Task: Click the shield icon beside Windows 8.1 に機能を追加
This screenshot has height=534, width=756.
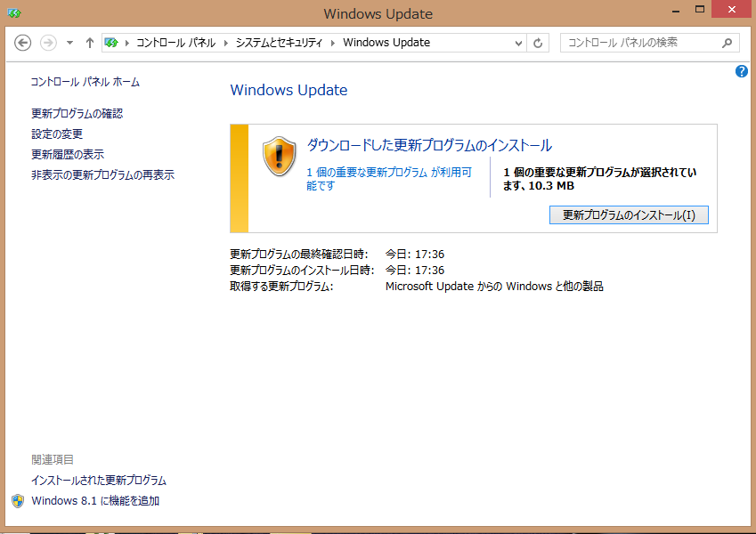Action: pyautogui.click(x=18, y=501)
